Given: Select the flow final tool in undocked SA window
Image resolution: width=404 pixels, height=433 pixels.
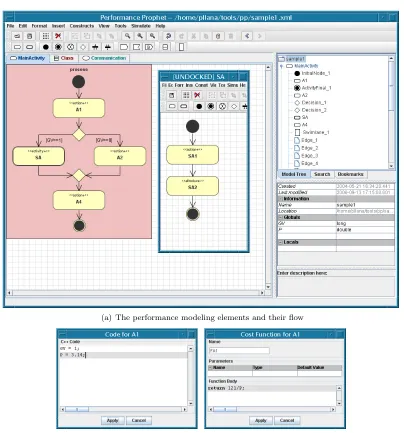Looking at the screenshot, I should pos(222,106).
